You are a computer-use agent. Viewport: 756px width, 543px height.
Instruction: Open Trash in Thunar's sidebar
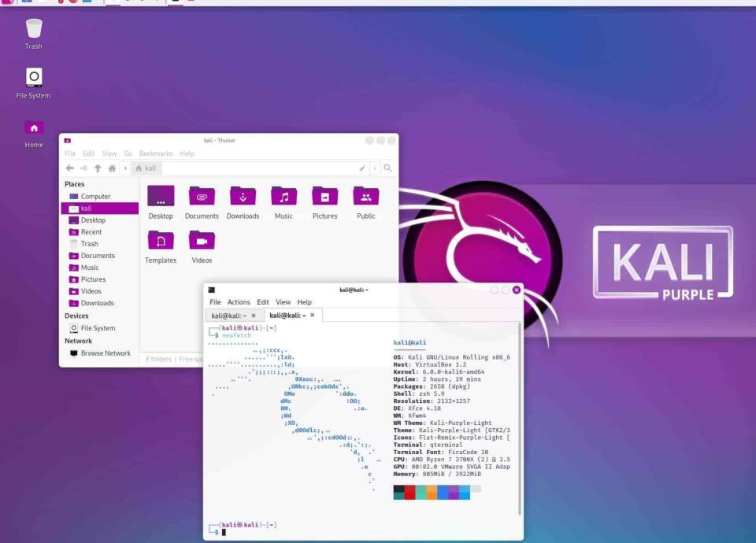click(100, 244)
